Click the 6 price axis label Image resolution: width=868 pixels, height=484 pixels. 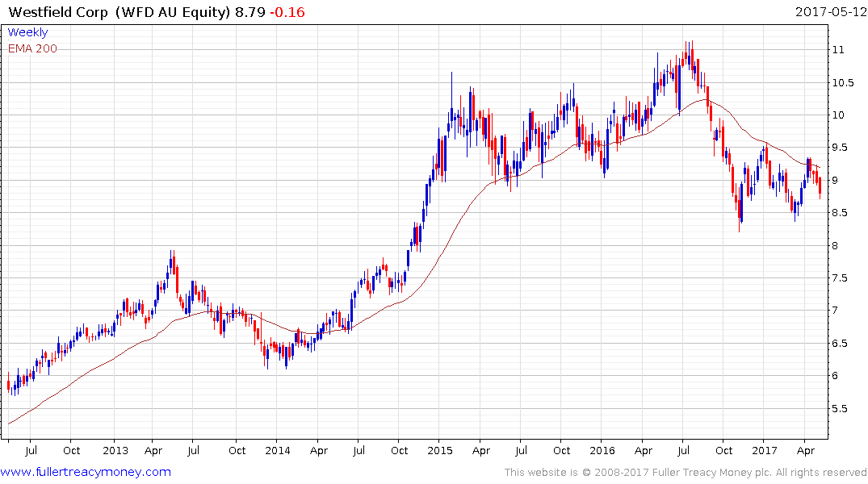click(x=836, y=376)
